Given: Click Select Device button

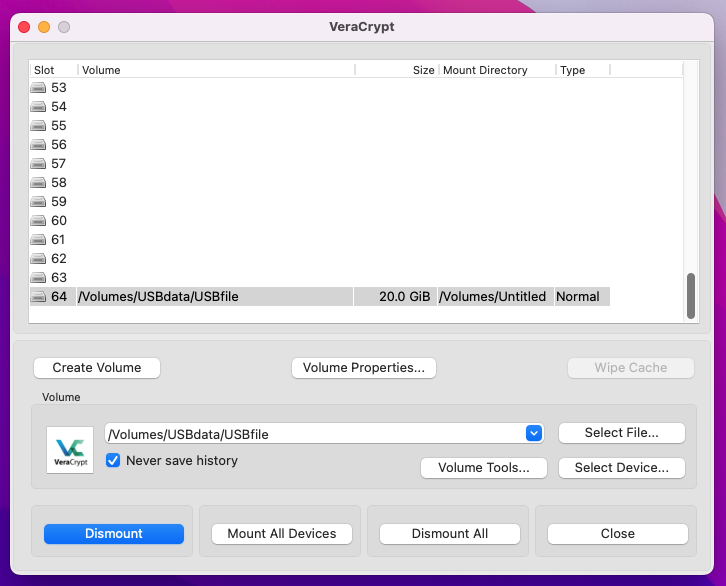Looking at the screenshot, I should click(x=621, y=468).
